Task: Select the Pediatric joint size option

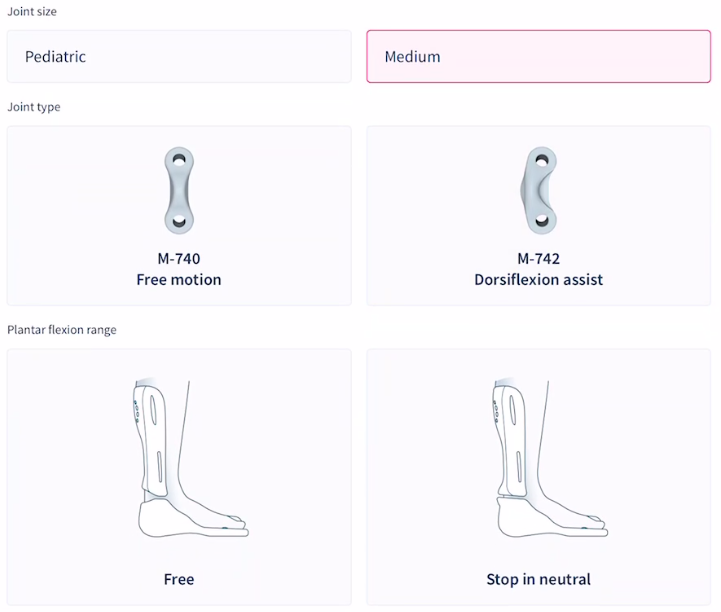Action: point(179,56)
